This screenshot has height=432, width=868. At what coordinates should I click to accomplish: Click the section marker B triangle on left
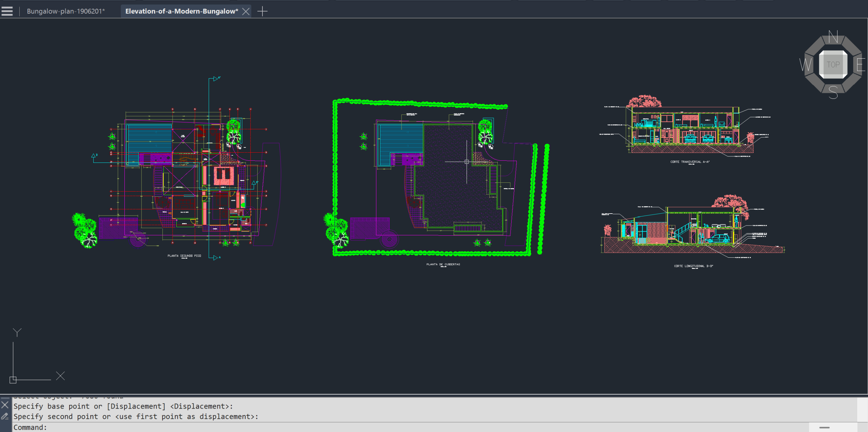click(x=94, y=156)
